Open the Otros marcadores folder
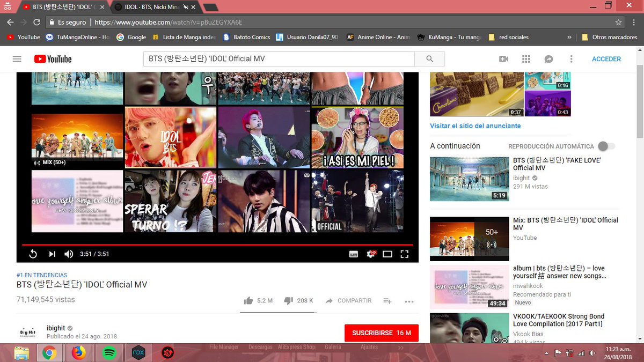Screen dimensions: 644x362 [x=609, y=37]
